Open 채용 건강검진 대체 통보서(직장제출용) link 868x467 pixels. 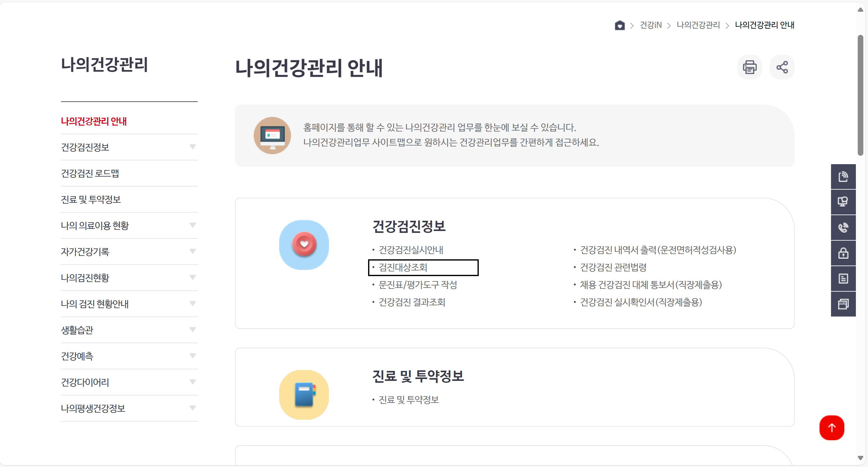(x=651, y=285)
